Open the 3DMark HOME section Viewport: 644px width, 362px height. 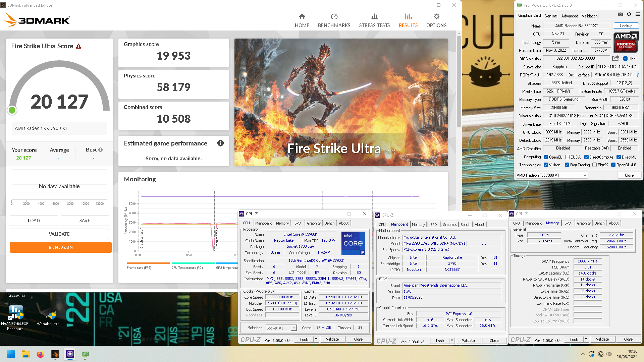(302, 21)
